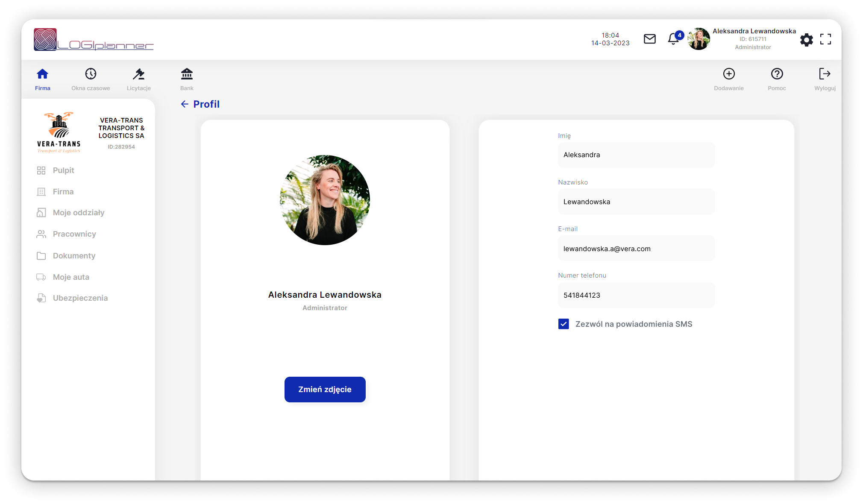Open the mail envelope icon
Screen dimensions: 863x504
[x=650, y=39]
